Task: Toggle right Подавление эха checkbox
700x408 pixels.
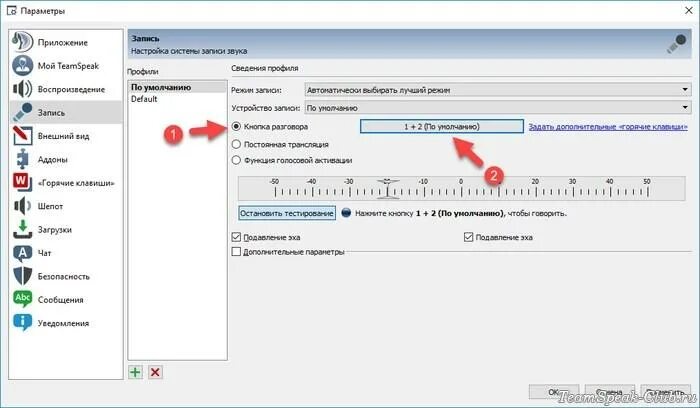Action: (x=468, y=237)
